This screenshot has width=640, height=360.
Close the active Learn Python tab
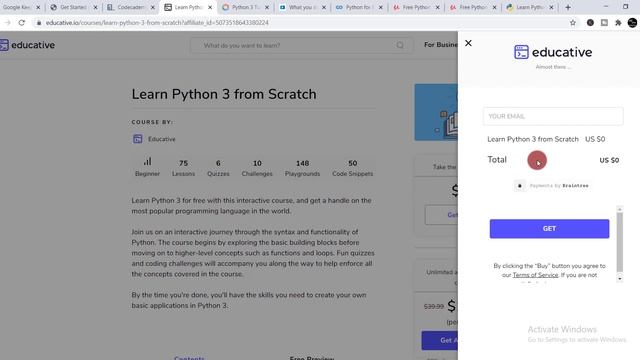tap(210, 7)
